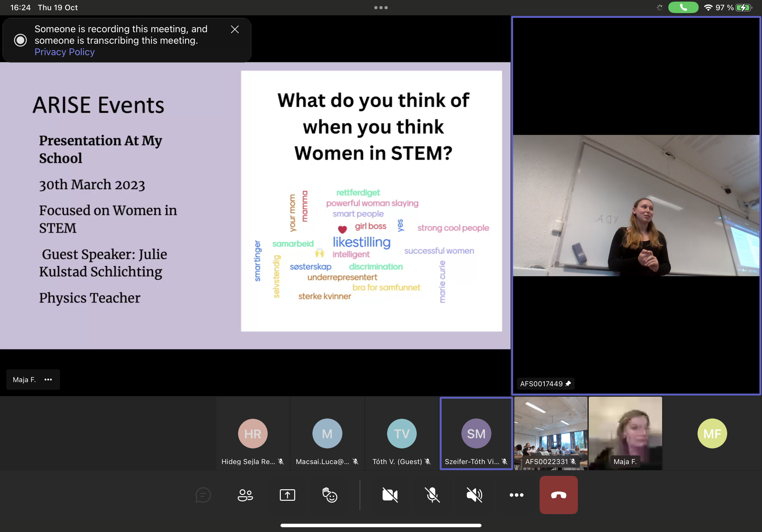
Task: Open more actions in call toolbar
Action: pos(516,495)
